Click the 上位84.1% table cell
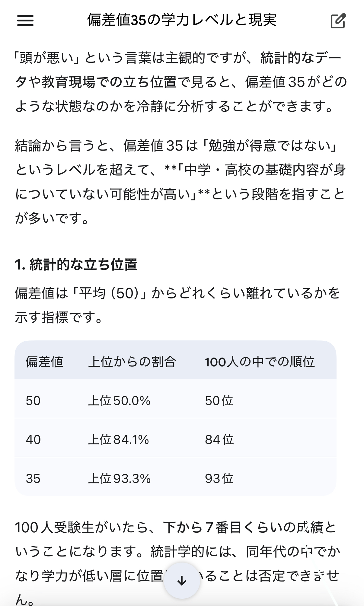Viewport: 364px width, 606px height. tap(119, 440)
